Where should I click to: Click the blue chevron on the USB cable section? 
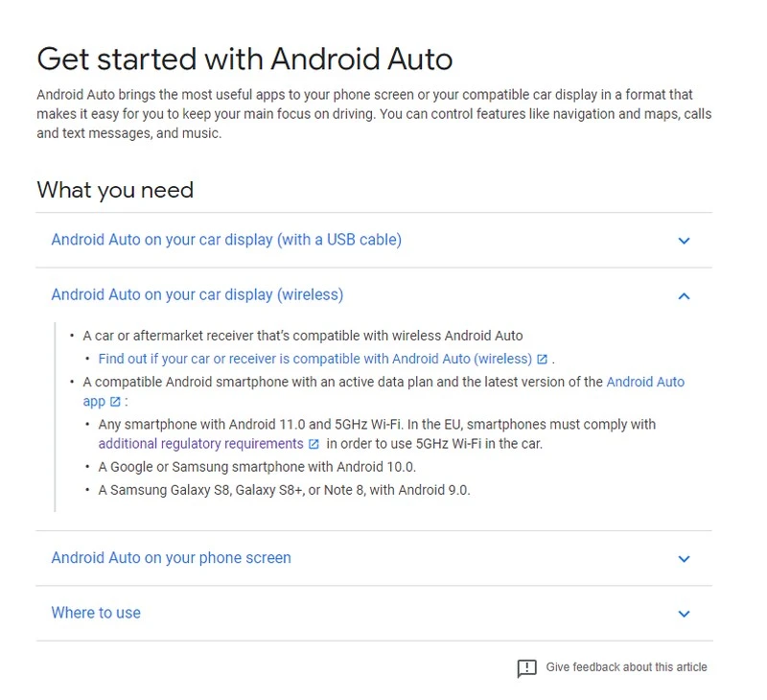684,240
